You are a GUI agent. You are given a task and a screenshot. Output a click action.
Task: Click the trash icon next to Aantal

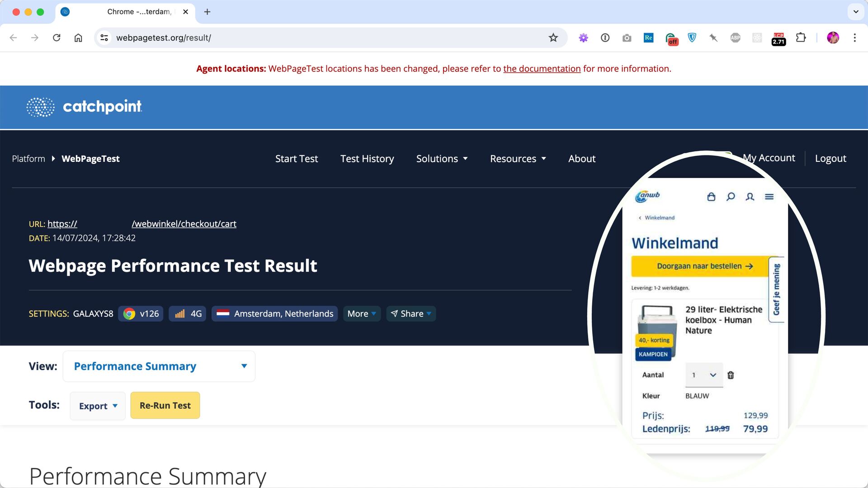(x=731, y=375)
